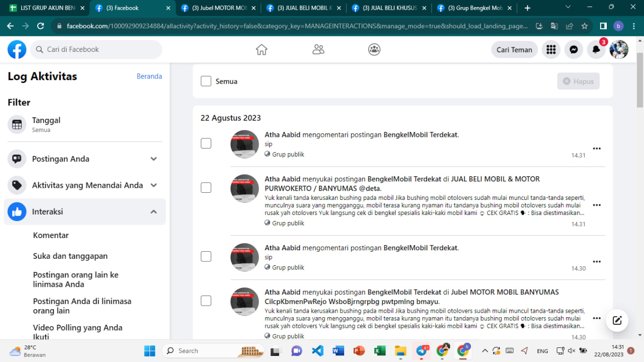Viewport: 644px width, 362px height.
Task: Check the Jubel MOTOR MOBIL BANYUMAS like entry
Action: [x=206, y=301]
